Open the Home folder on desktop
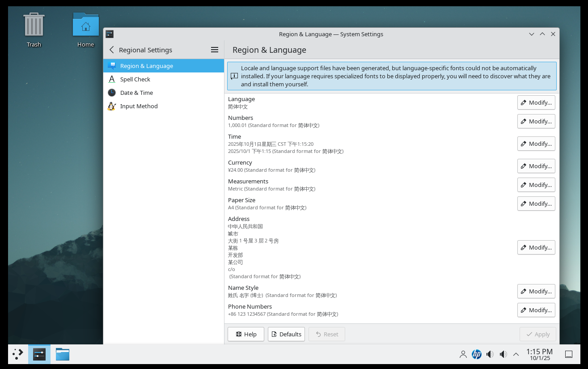This screenshot has width=588, height=369. [x=85, y=30]
